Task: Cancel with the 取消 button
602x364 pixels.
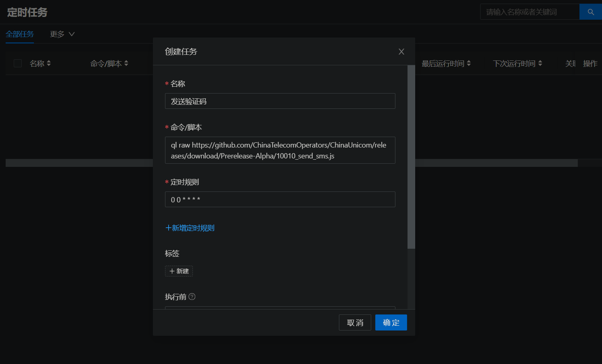Action: click(355, 322)
